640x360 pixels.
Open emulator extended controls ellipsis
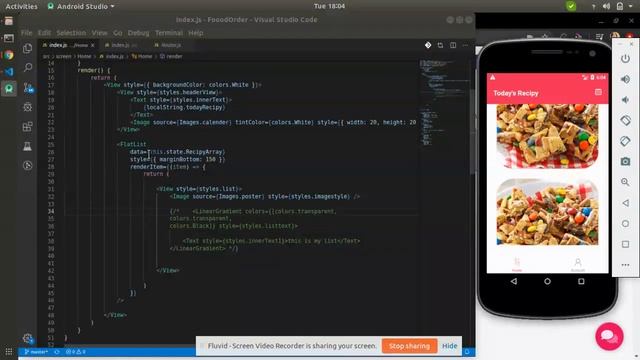625,265
